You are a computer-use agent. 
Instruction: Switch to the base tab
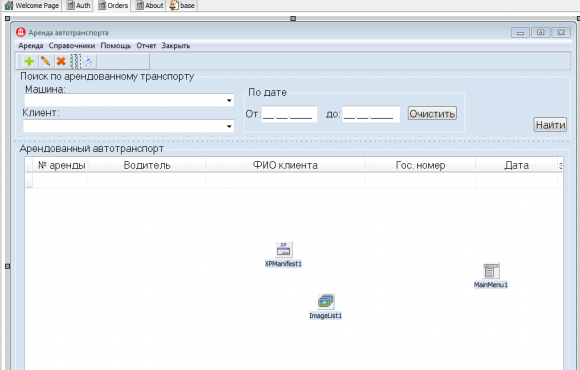pos(182,6)
